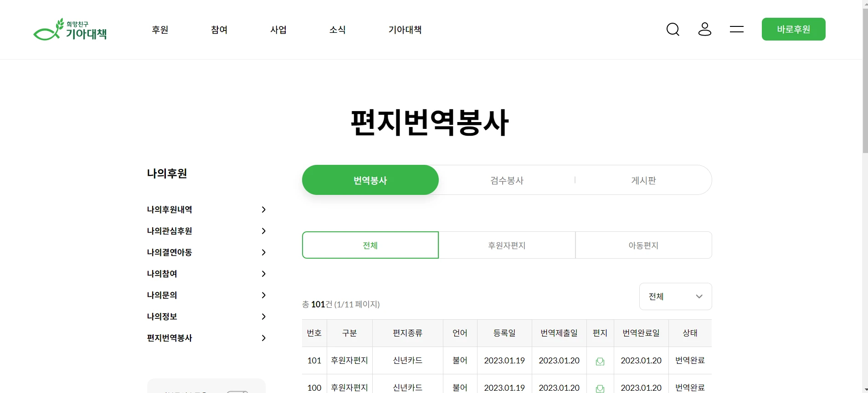Filter by 아동편지 tab
Viewport: 868px width, 393px height.
[x=643, y=245]
